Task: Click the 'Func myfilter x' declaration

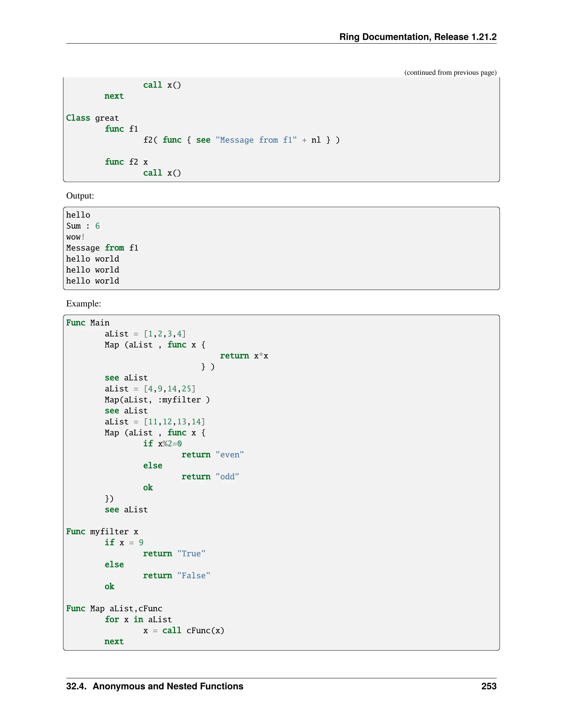Action: [x=102, y=532]
